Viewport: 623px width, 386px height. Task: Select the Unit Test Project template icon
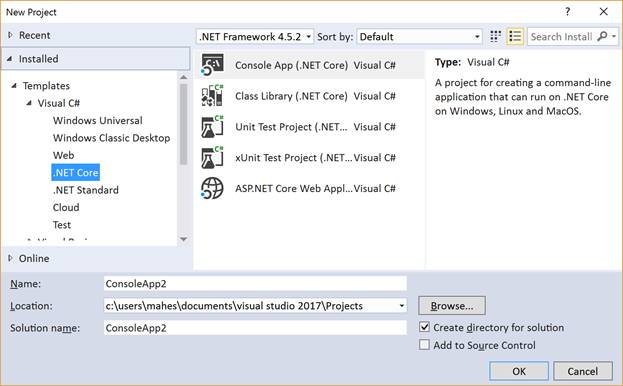point(212,127)
